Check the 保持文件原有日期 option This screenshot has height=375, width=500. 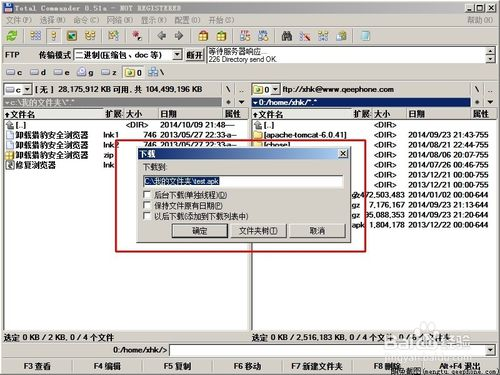(x=147, y=205)
